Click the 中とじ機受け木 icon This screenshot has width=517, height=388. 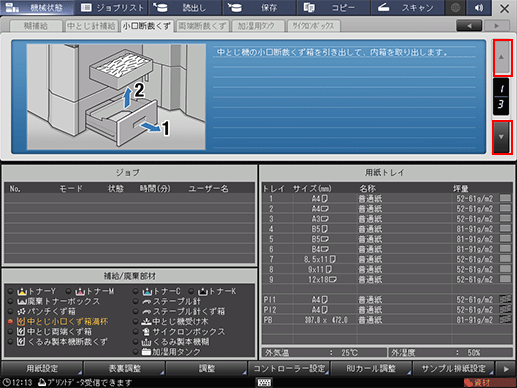pos(147,322)
